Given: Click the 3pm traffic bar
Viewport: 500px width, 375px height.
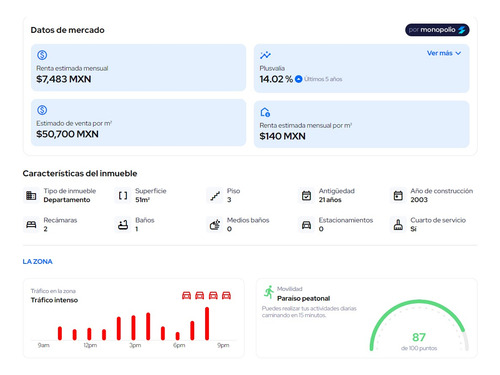Looking at the screenshot, I should [x=133, y=328].
